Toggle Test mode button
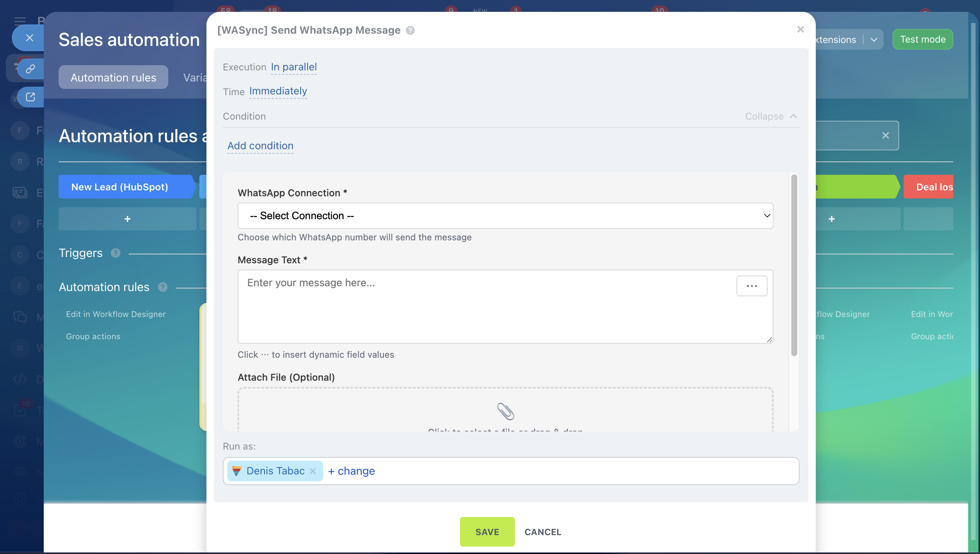This screenshot has width=980, height=554. (922, 40)
